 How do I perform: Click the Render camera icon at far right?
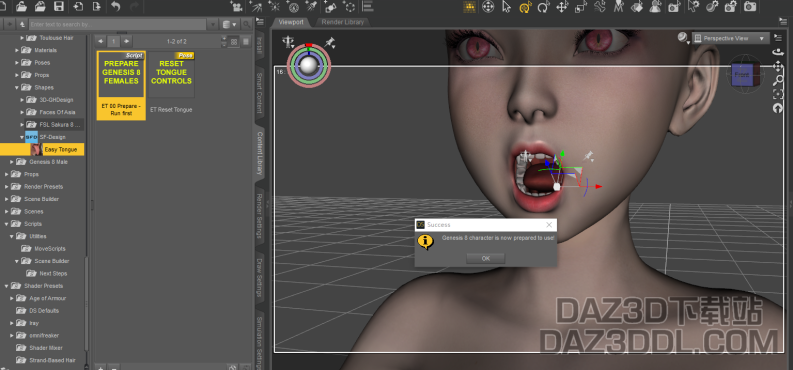[751, 6]
